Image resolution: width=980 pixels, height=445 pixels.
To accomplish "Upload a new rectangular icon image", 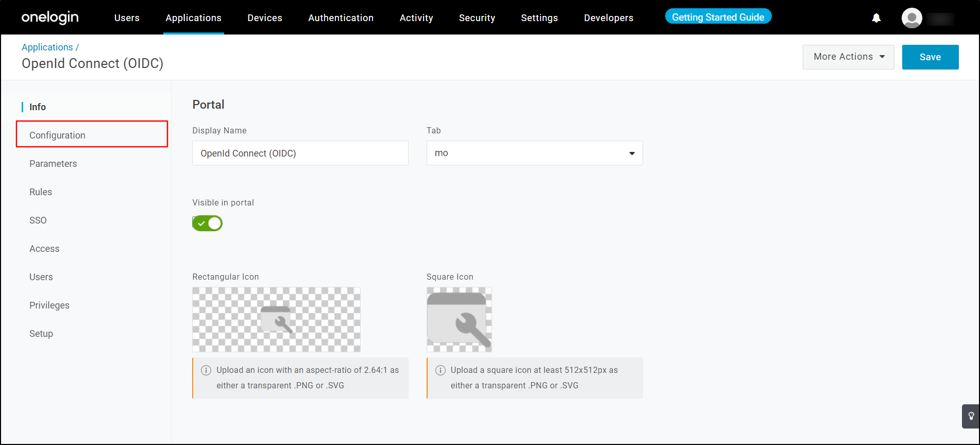I will click(276, 319).
